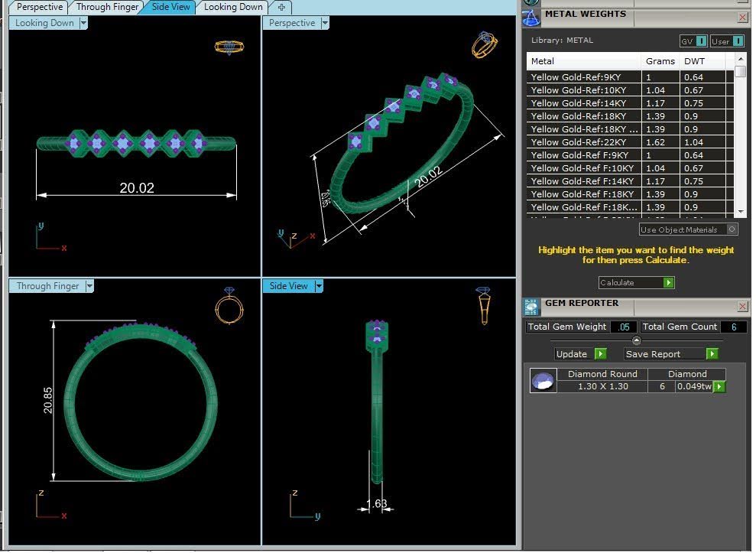
Task: Click the gem reporter collapse slider handle
Action: [637, 340]
